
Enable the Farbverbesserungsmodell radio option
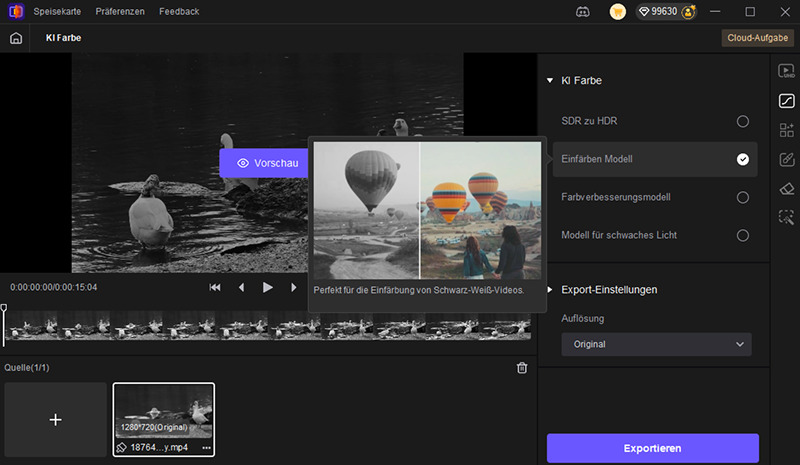coord(742,197)
